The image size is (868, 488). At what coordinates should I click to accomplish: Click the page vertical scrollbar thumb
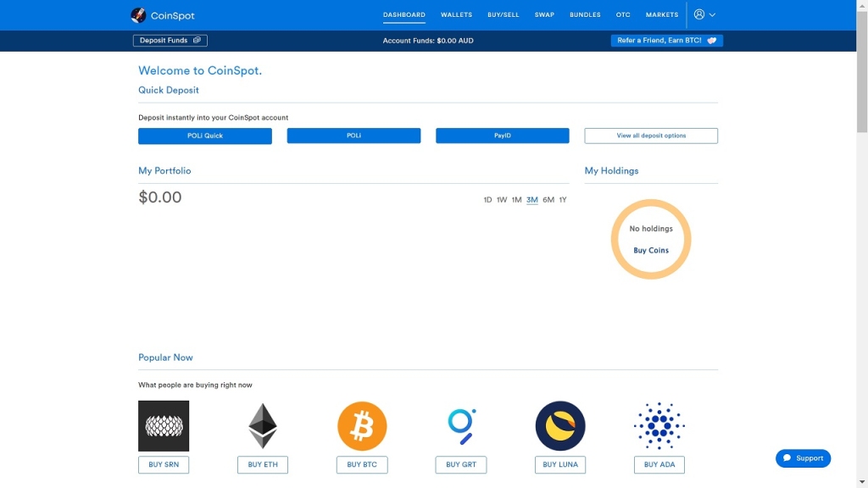tap(862, 72)
